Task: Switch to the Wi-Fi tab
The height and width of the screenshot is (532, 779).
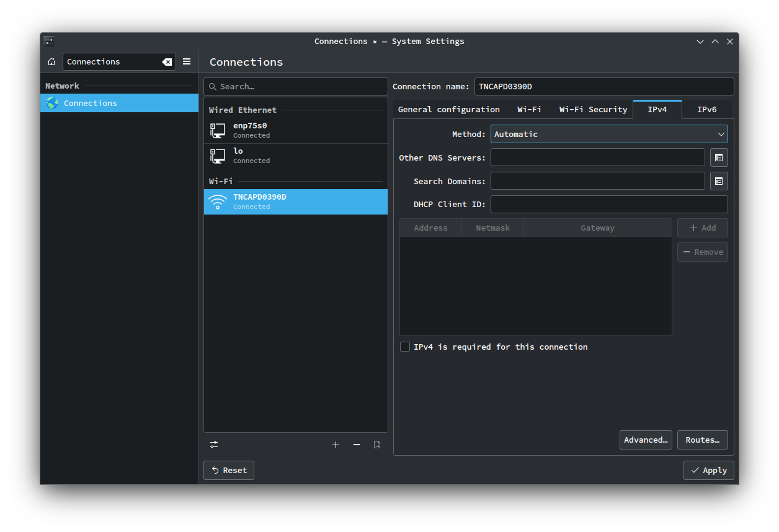Action: pyautogui.click(x=529, y=109)
